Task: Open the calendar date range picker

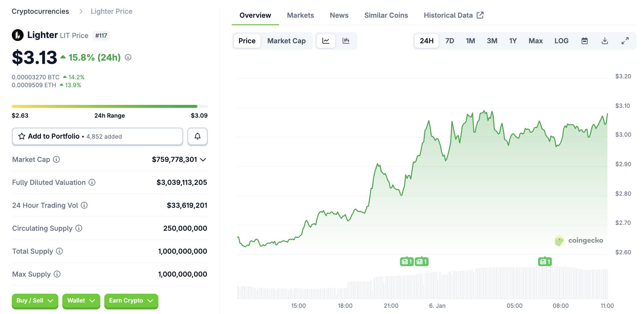Action: [x=584, y=41]
